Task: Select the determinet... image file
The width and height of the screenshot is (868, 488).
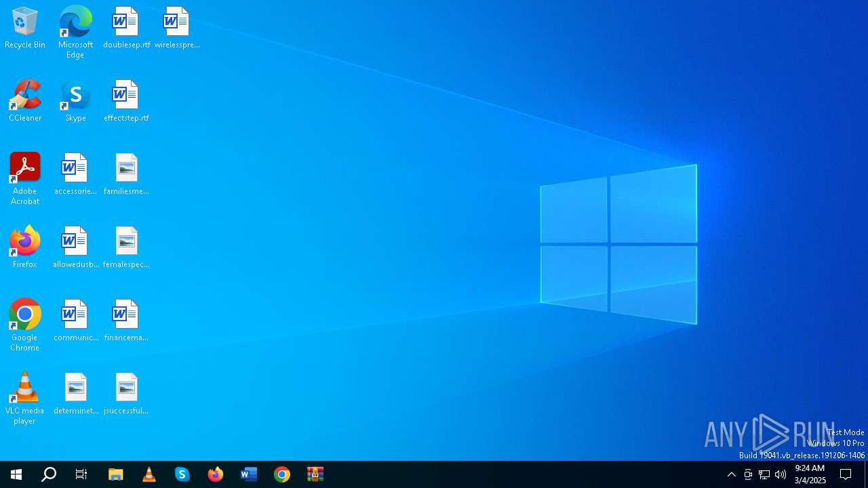Action: (x=75, y=394)
